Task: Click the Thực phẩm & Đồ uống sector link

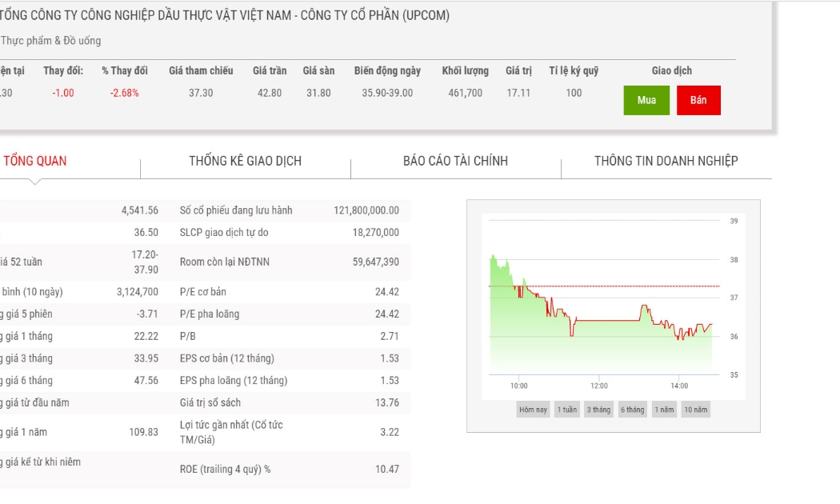Action: (x=50, y=41)
